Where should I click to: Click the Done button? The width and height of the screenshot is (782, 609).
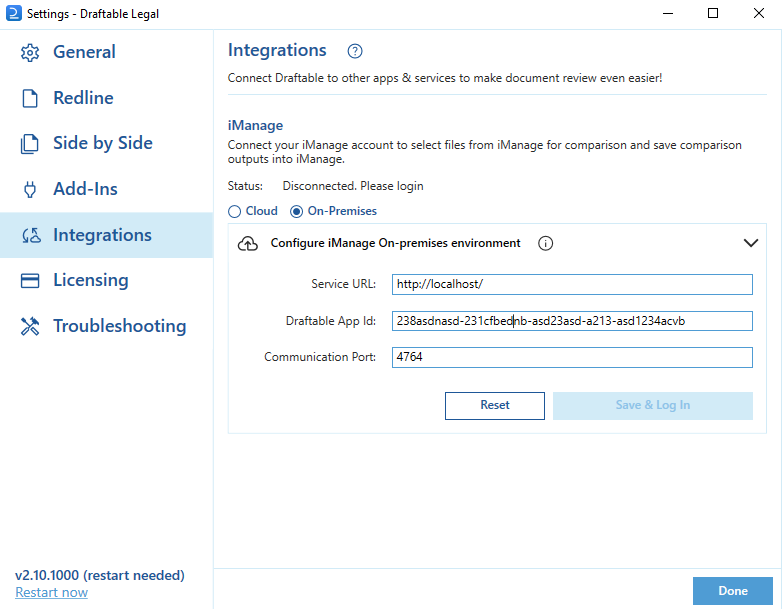pyautogui.click(x=733, y=591)
